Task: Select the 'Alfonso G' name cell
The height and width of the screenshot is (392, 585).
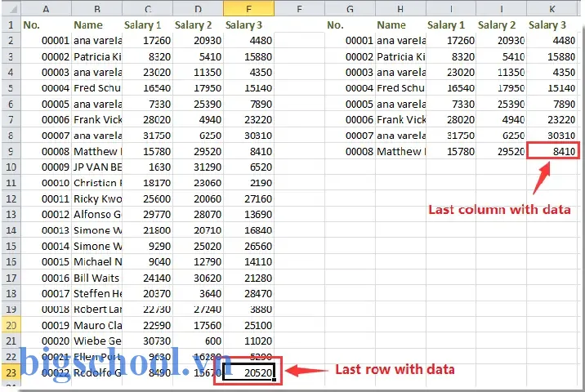Action: (97, 215)
